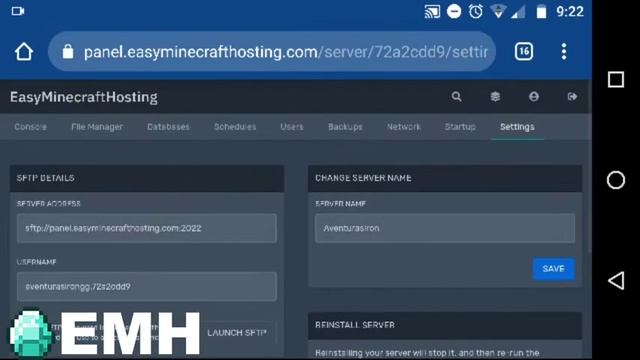The width and height of the screenshot is (640, 360).
Task: Tap the screen recording camera icon
Action: (18, 11)
